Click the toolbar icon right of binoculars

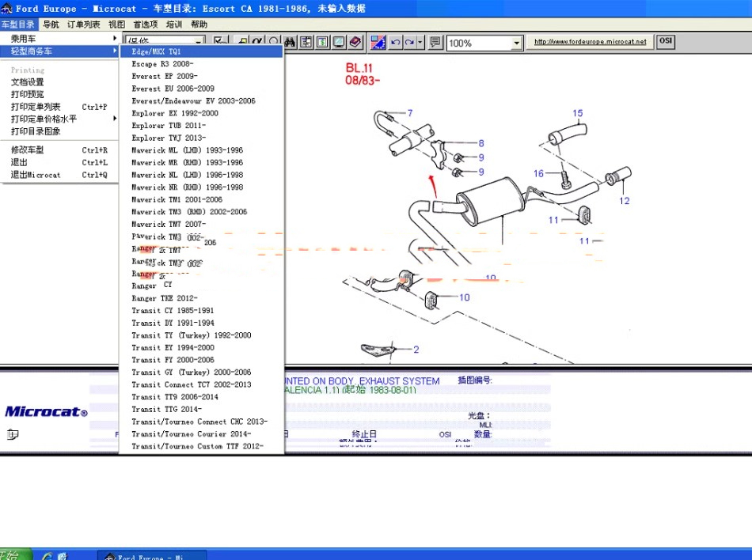tap(306, 43)
